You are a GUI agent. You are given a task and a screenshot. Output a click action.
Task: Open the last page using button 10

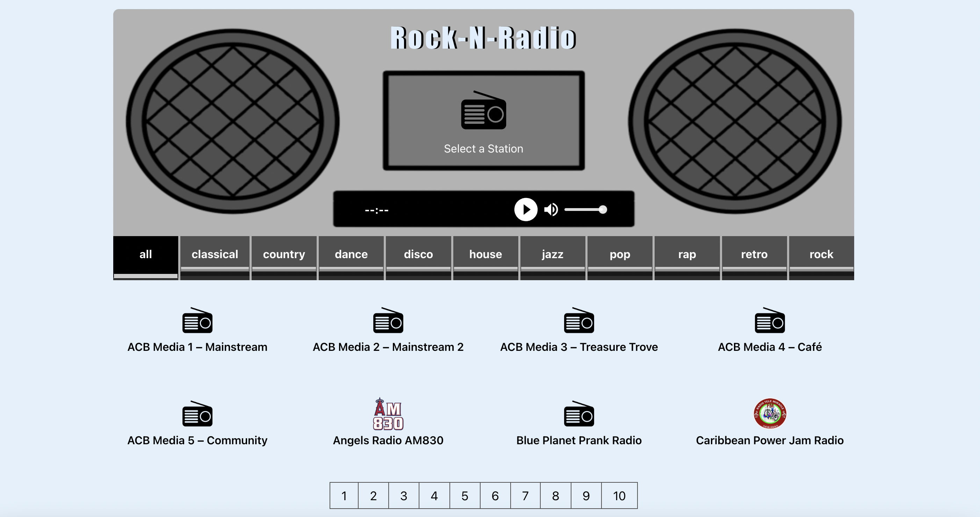coord(619,496)
